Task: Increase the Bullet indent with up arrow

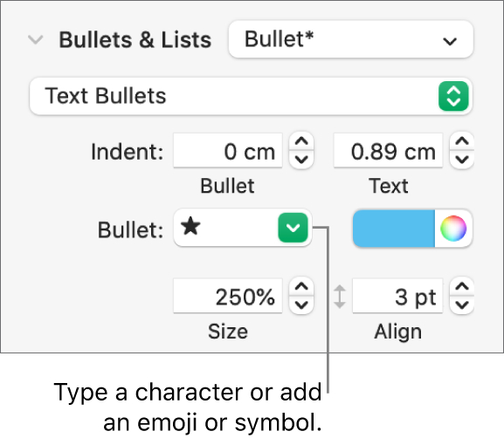Action: [x=301, y=141]
